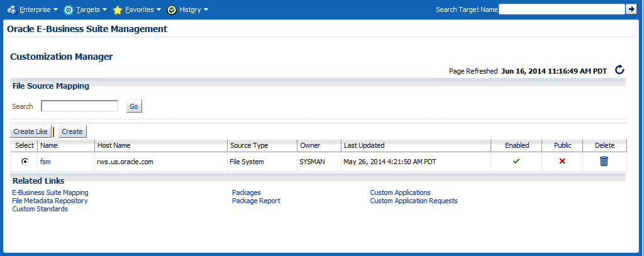The image size is (644, 256).
Task: Open the Targets menu
Action: tap(88, 9)
